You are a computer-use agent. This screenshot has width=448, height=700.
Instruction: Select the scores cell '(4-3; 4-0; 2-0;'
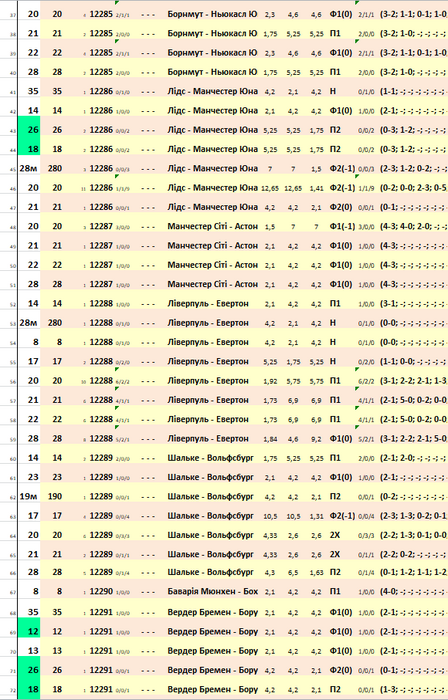[414, 226]
